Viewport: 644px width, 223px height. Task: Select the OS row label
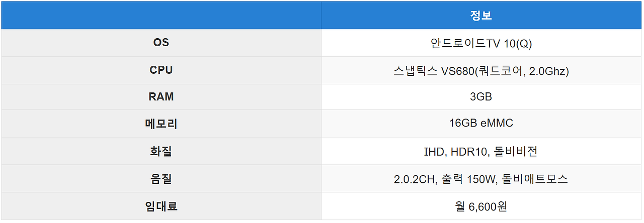161,43
